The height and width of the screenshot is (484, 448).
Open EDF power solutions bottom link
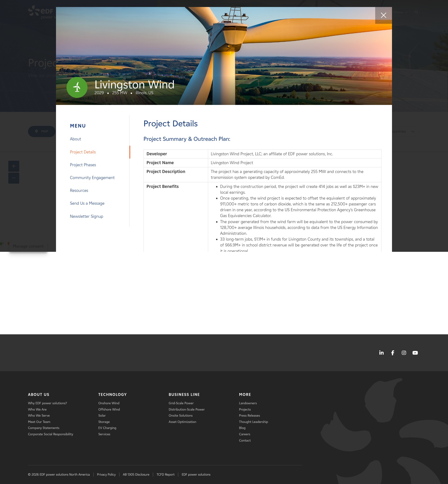(x=196, y=474)
